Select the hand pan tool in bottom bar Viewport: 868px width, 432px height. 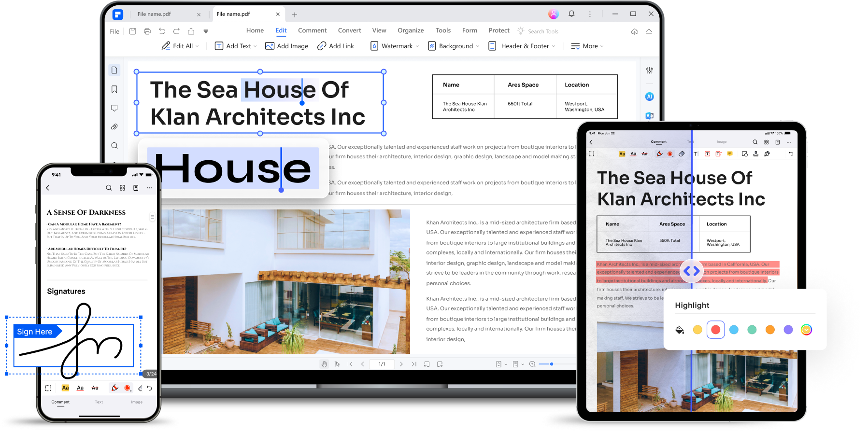point(324,364)
